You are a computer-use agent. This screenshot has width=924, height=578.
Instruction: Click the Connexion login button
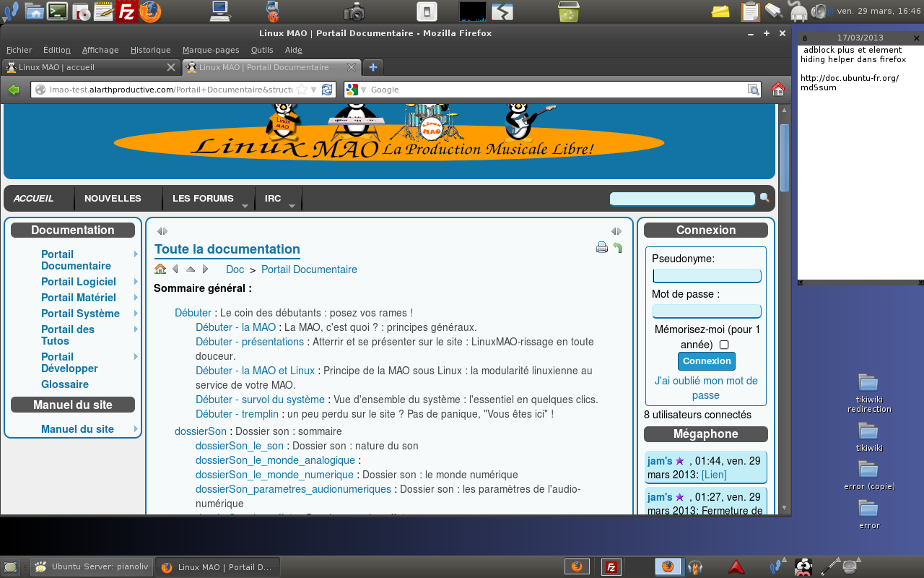[x=707, y=361]
